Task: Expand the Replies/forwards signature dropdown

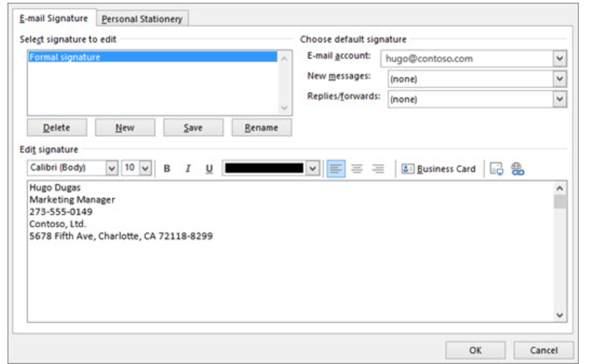Action: tap(559, 99)
